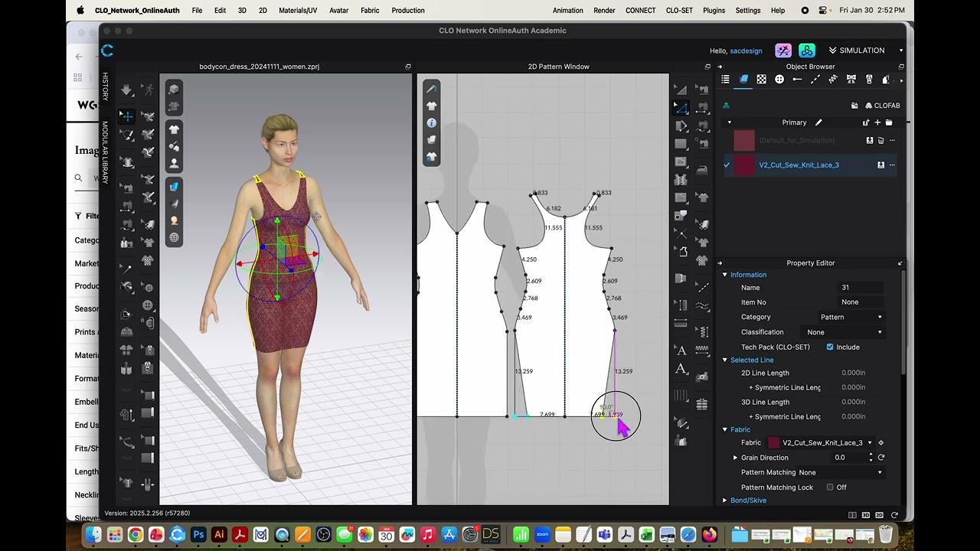Viewport: 980px width, 551px height.
Task: Open the Pattern Matching None dropdown
Action: click(x=841, y=472)
